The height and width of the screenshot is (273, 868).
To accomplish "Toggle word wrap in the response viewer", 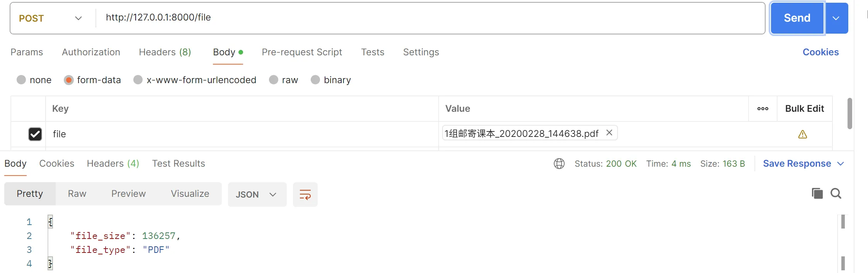I will tap(305, 195).
